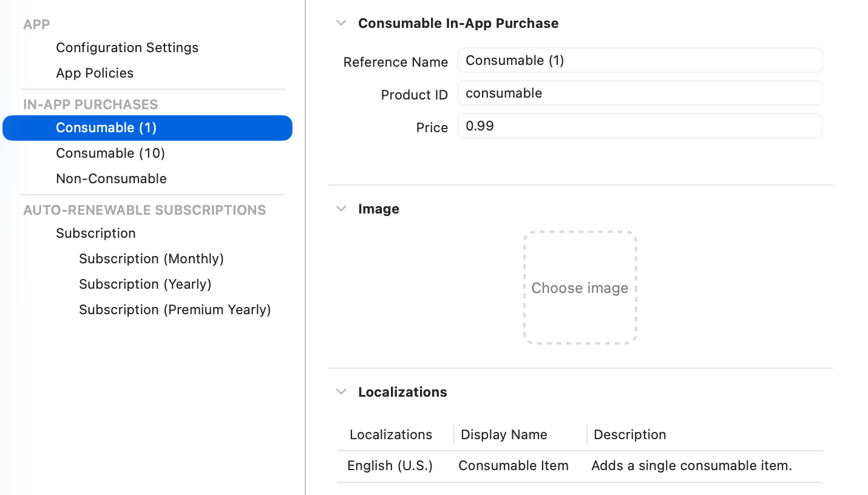Collapse the Localizations section chevron

click(x=341, y=391)
